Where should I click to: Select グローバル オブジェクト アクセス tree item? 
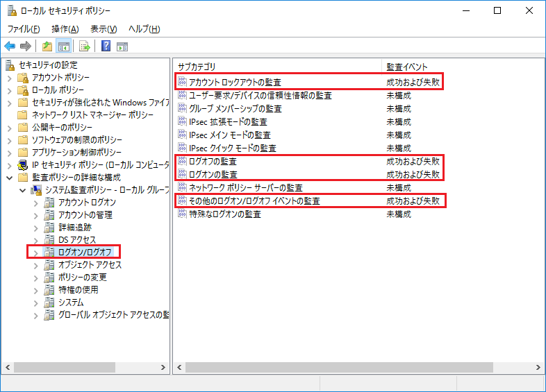tap(113, 315)
